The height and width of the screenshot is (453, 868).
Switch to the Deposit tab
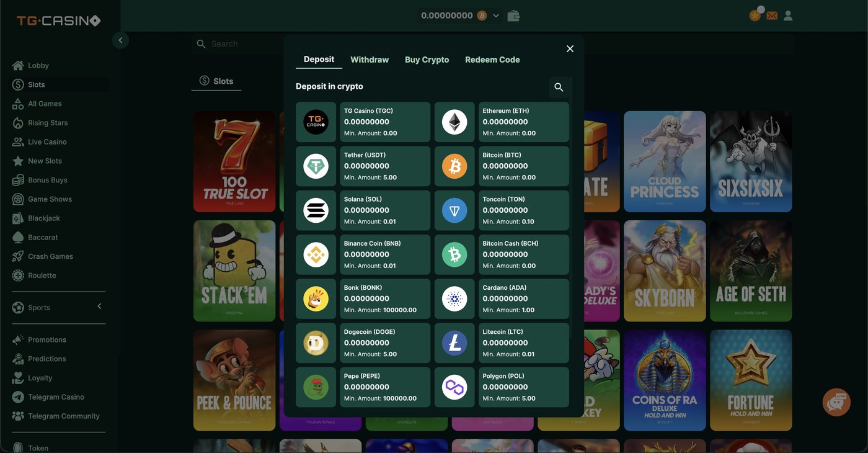coord(319,60)
